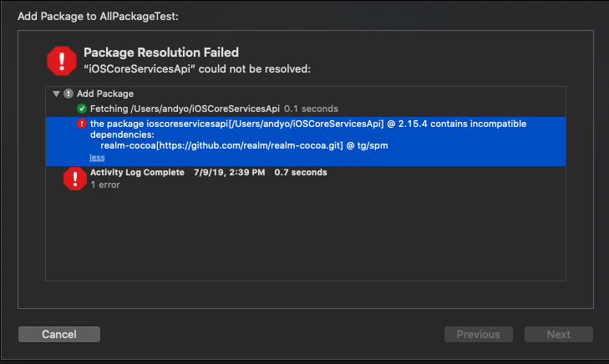Click the 7/9/19, 2:39 PM timestamp

230,172
